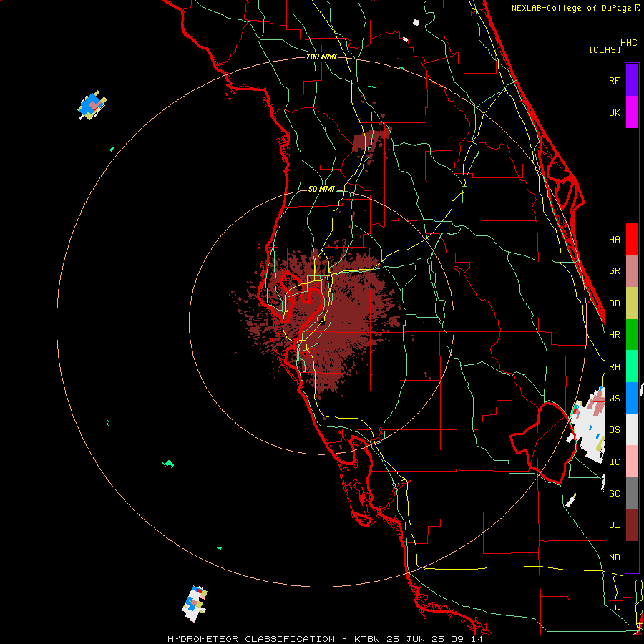The width and height of the screenshot is (644, 644).
Task: Click the RA legend label
Action: [x=614, y=367]
